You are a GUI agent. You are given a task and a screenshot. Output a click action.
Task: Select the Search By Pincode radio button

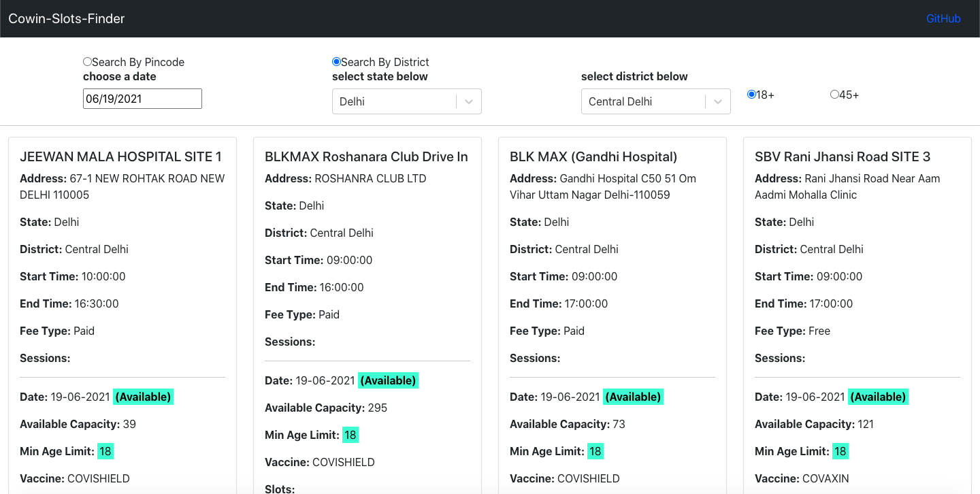(x=87, y=62)
